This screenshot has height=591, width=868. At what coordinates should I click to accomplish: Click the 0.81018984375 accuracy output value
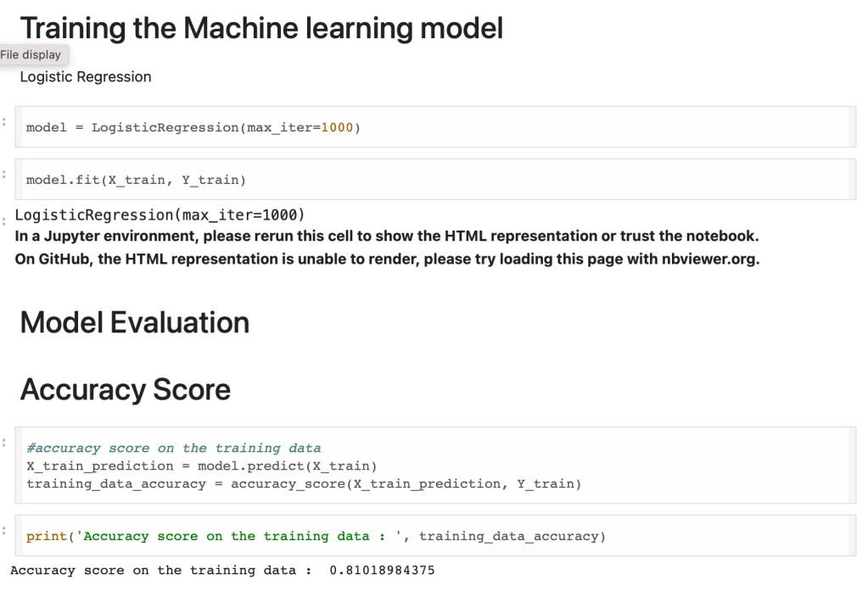(x=382, y=571)
